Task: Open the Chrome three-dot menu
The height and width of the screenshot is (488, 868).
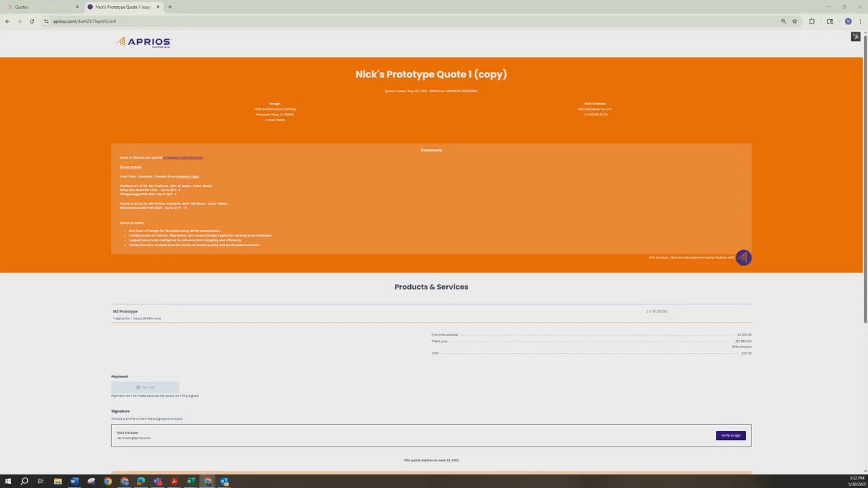Action: (860, 21)
